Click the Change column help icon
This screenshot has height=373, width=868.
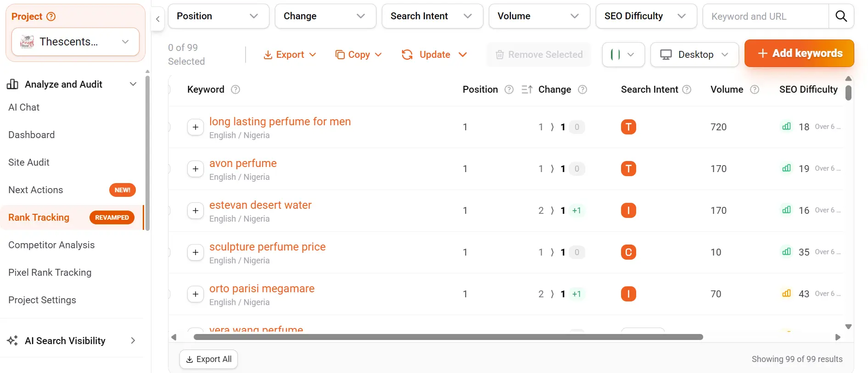tap(582, 89)
